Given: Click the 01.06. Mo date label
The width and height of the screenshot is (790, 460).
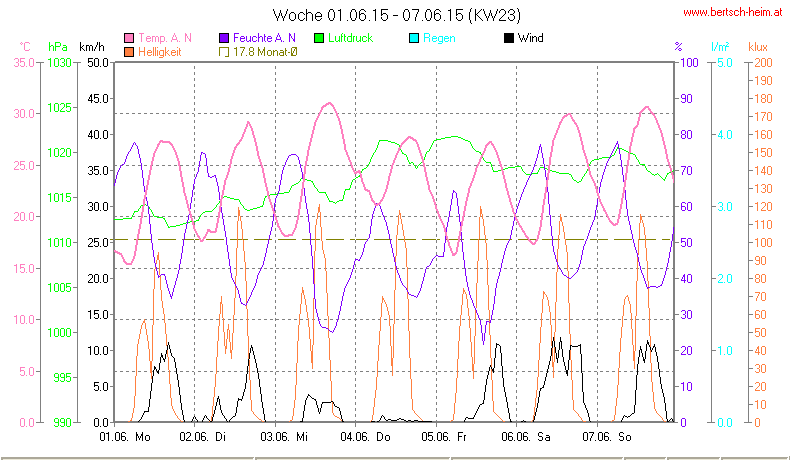Looking at the screenshot, I should 125,437.
